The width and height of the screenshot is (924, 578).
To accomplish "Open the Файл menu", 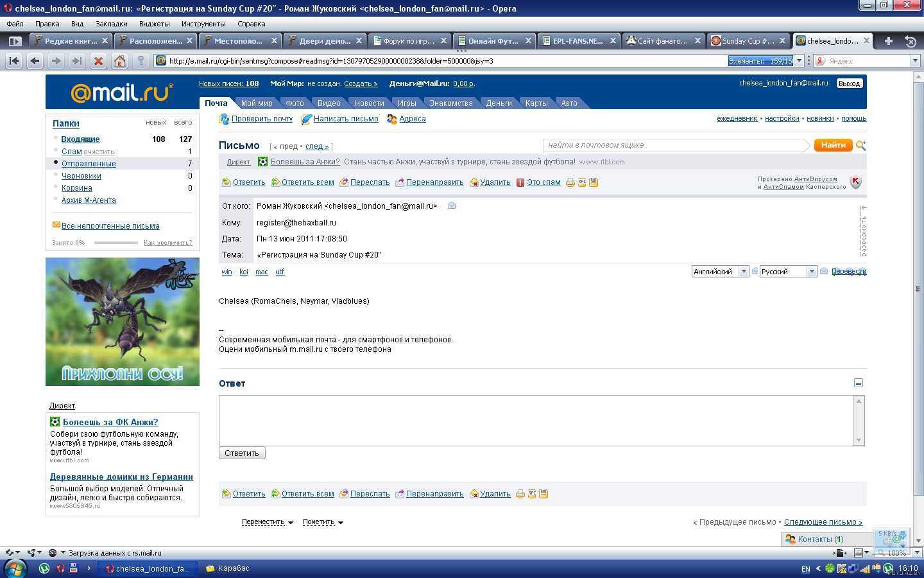I will [15, 24].
